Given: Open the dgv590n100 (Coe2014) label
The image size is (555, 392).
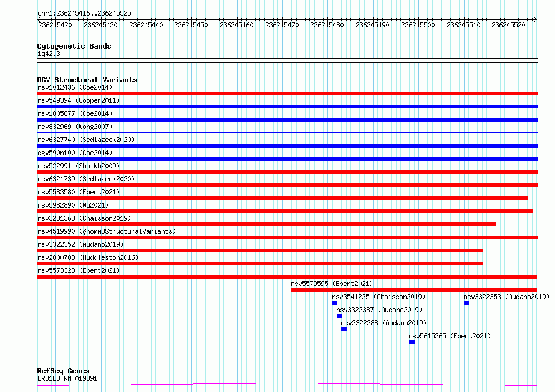Looking at the screenshot, I should pos(75,153).
